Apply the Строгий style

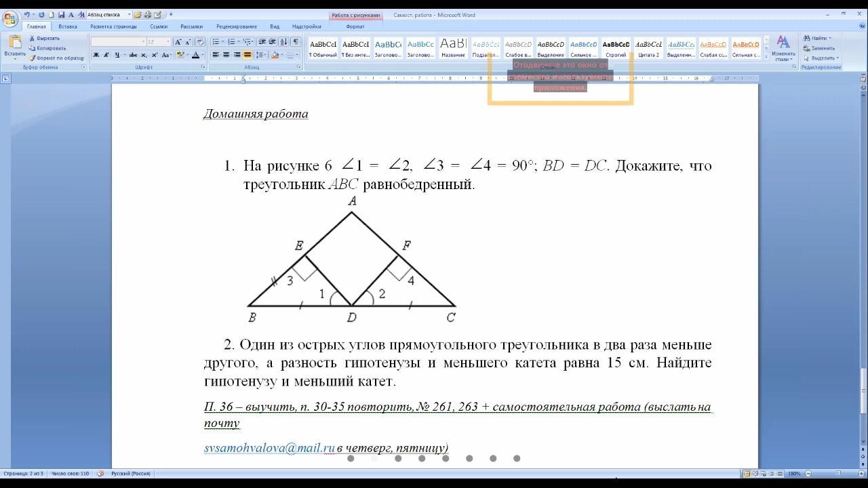616,47
